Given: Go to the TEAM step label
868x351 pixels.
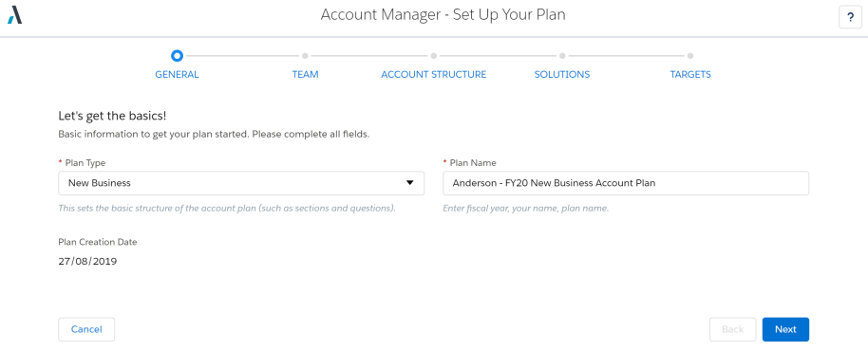Looking at the screenshot, I should coord(305,74).
